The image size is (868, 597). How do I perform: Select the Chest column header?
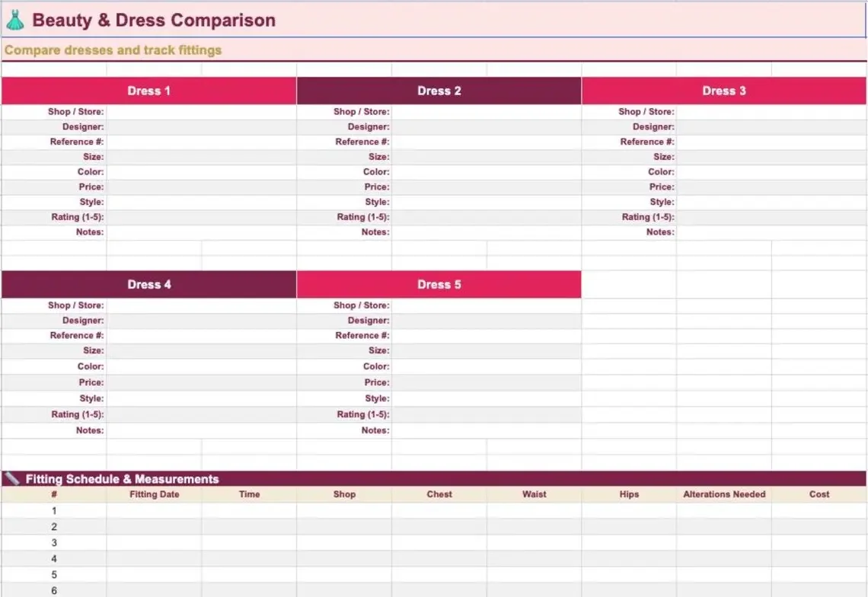click(x=439, y=493)
